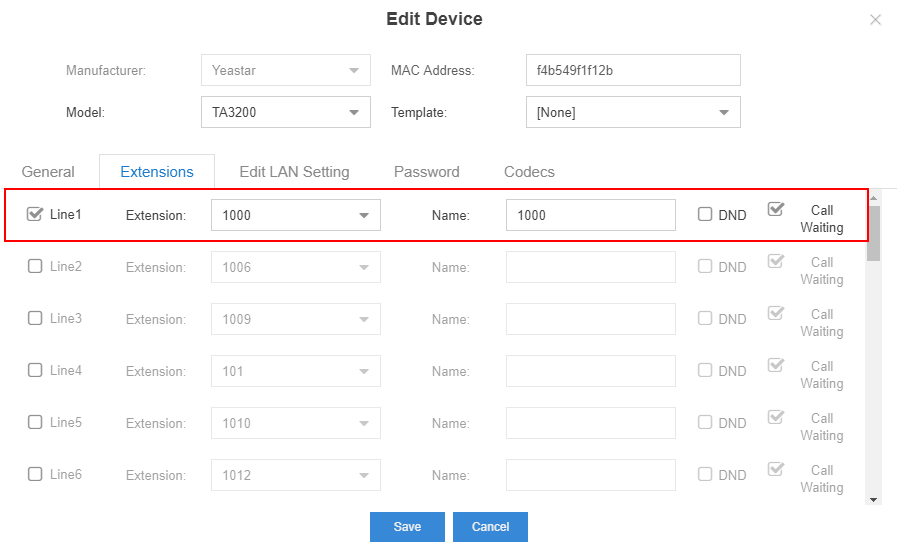The height and width of the screenshot is (545, 899).
Task: Open the Edit LAN Setting tab
Action: [294, 172]
